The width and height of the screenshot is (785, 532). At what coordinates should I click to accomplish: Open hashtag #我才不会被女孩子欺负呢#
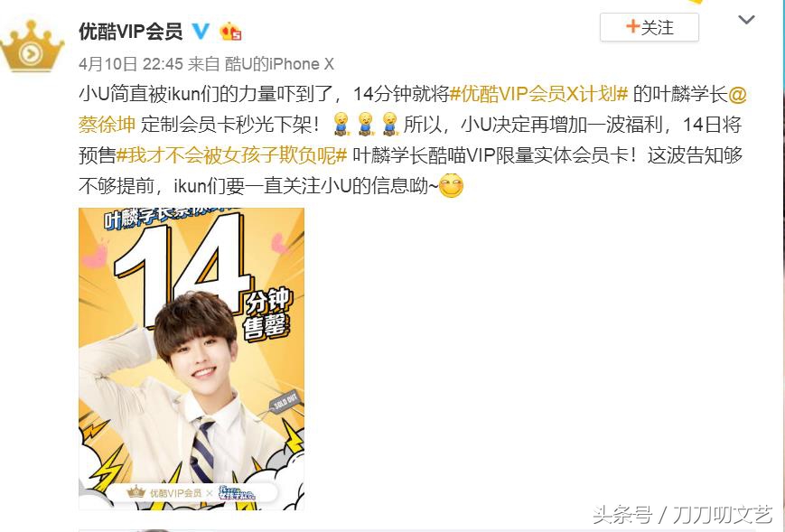pos(231,155)
